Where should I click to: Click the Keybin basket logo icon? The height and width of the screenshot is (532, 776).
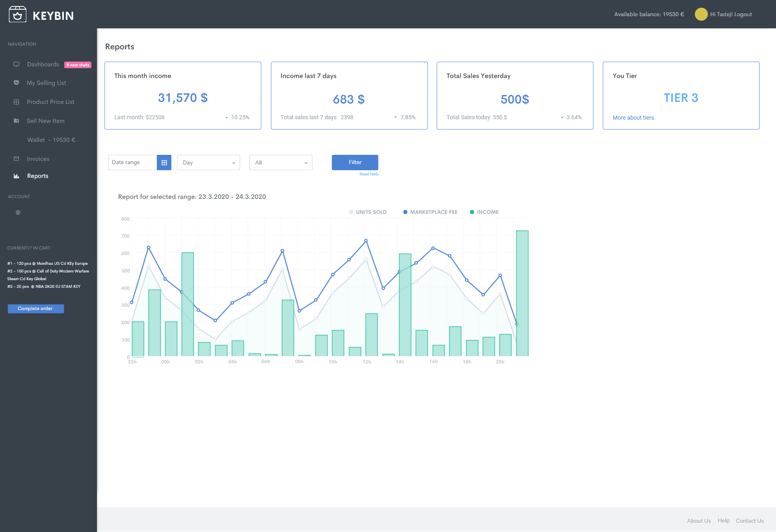click(17, 15)
